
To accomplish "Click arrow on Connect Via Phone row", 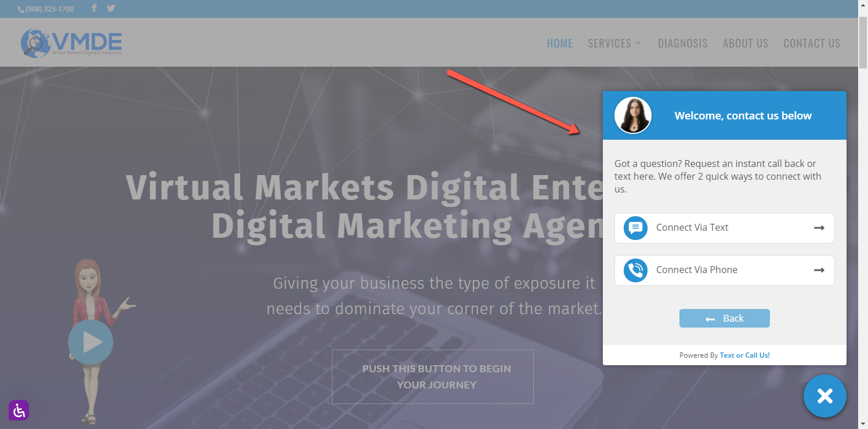I will coord(819,270).
